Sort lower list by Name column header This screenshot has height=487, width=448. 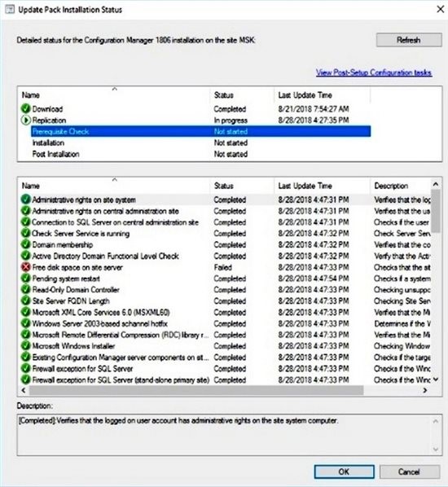click(x=114, y=186)
